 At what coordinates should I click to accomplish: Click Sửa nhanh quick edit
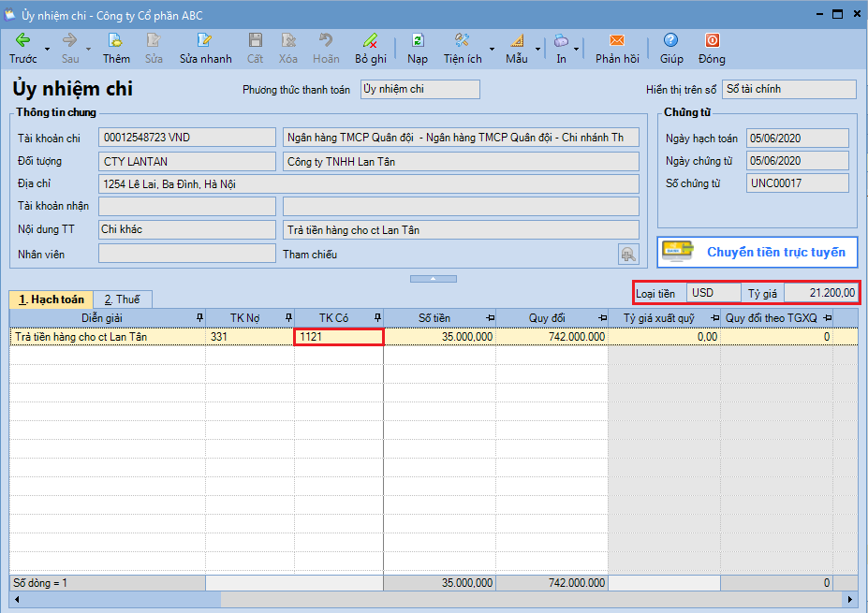click(205, 48)
